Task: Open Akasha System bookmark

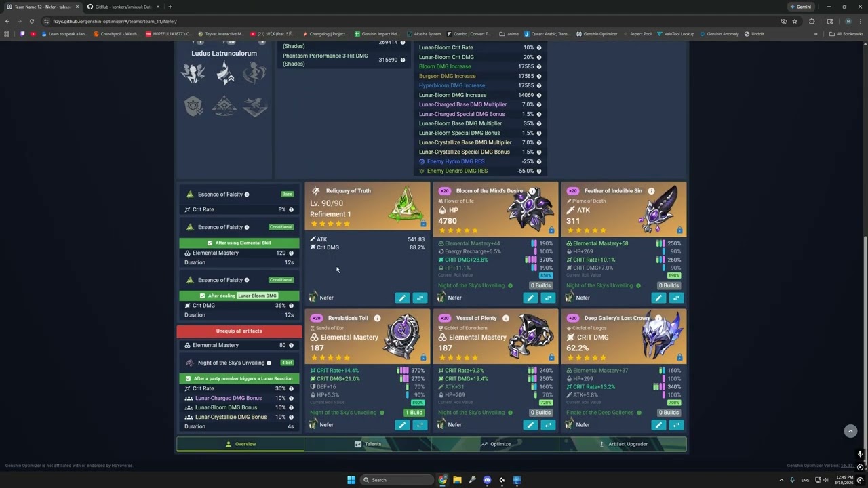Action: (424, 34)
